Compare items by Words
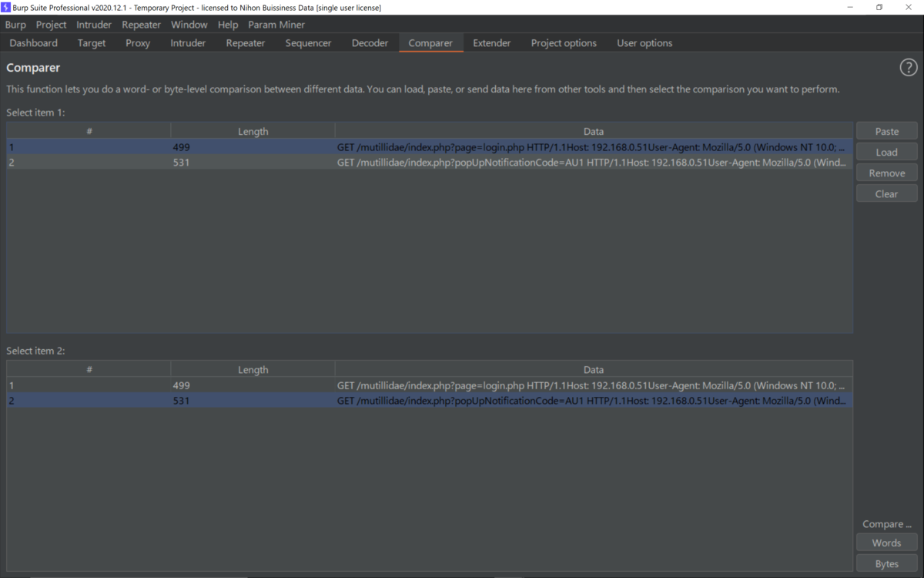The height and width of the screenshot is (578, 924). click(887, 543)
